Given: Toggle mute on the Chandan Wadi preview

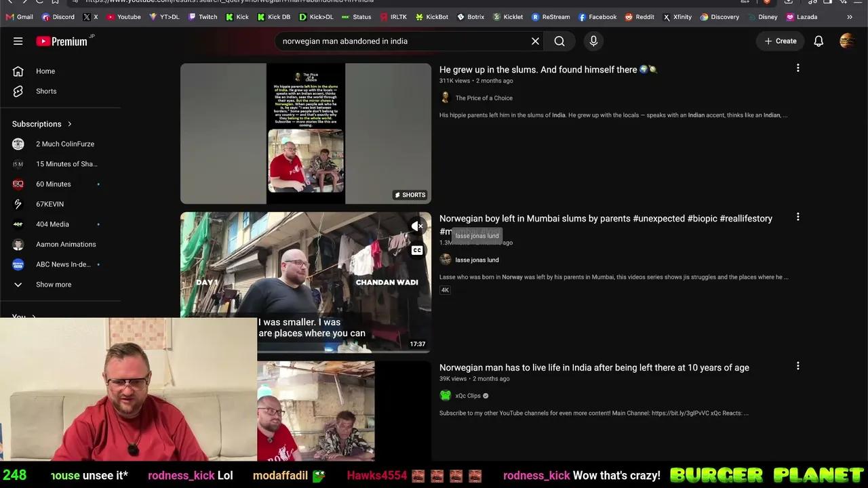Looking at the screenshot, I should (x=417, y=226).
